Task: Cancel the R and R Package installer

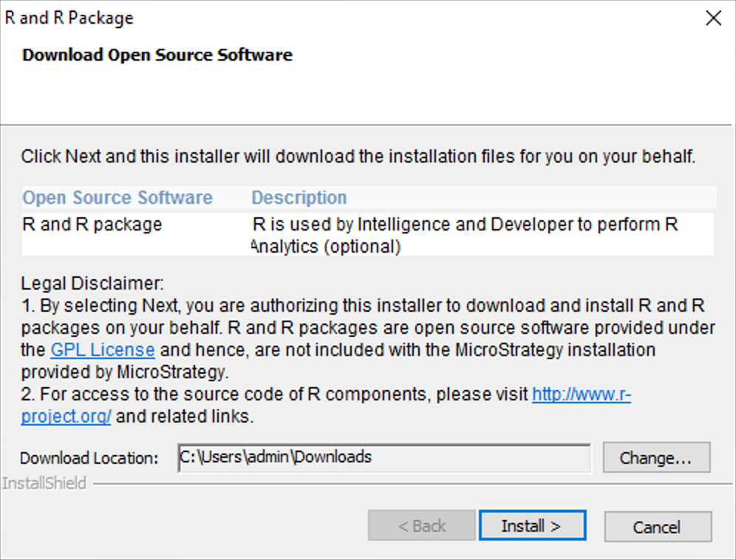Action: point(657,527)
